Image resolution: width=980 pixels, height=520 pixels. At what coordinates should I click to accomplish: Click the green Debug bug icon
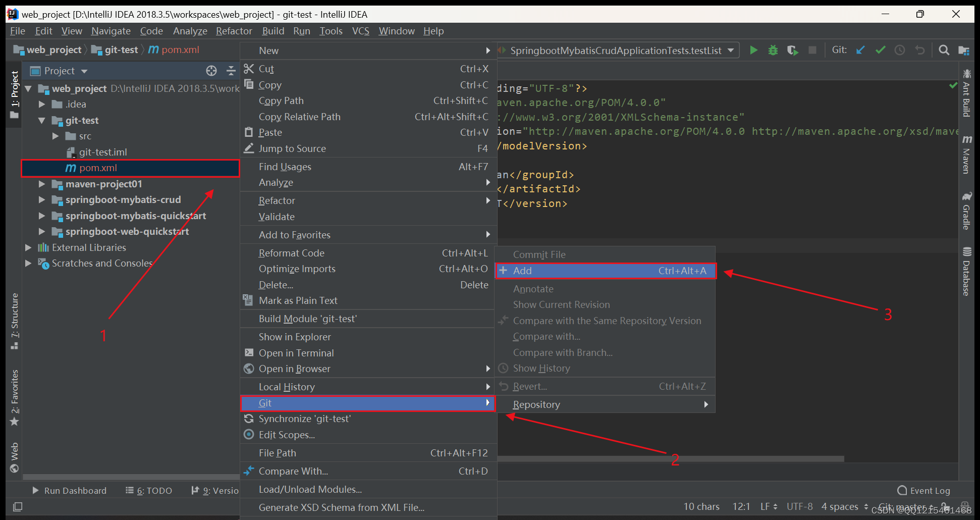(x=773, y=50)
